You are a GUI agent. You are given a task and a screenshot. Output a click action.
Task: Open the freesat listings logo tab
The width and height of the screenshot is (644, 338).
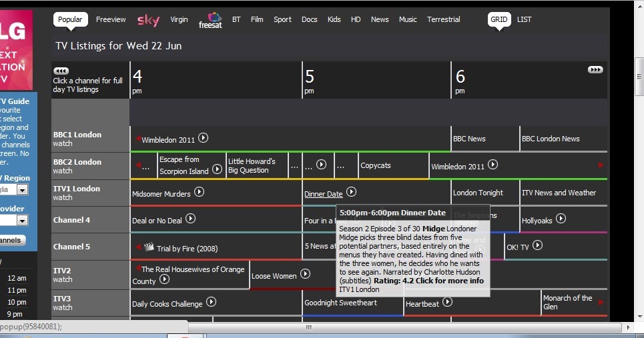210,21
